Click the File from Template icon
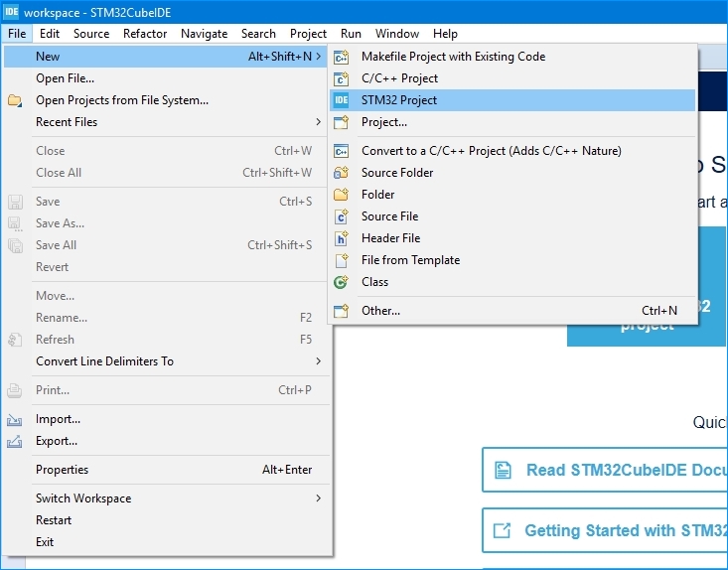This screenshot has height=570, width=728. pyautogui.click(x=342, y=260)
